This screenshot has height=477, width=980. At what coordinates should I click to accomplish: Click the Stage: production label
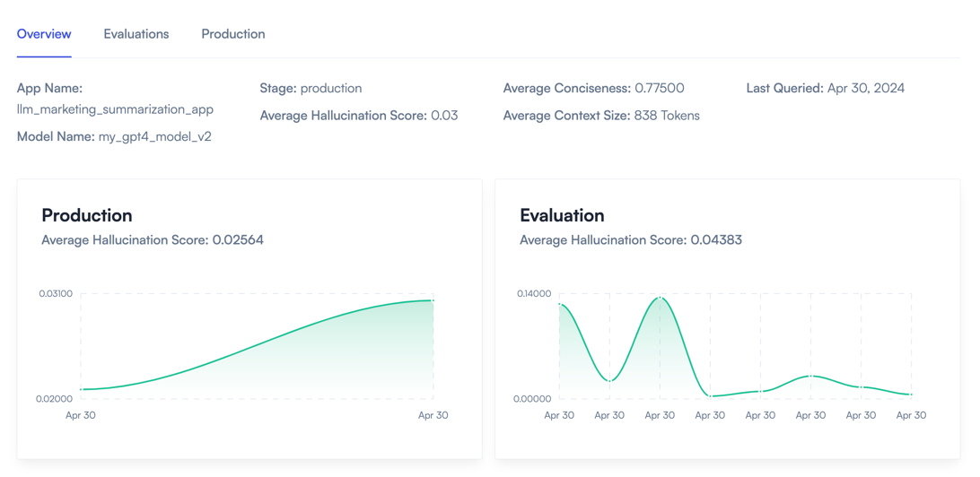click(x=311, y=89)
